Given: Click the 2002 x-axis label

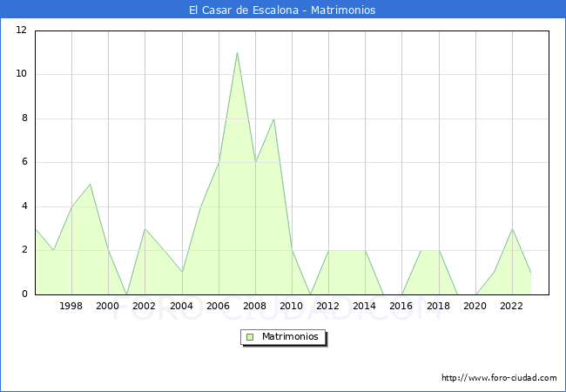Looking at the screenshot, I should click(144, 306).
